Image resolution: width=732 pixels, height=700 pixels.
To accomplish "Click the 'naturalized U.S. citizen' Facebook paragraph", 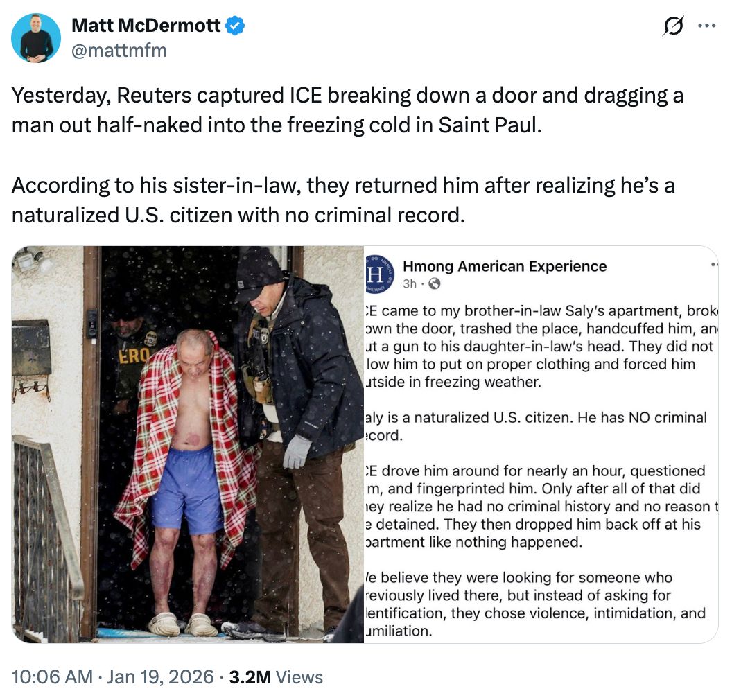I will click(536, 426).
